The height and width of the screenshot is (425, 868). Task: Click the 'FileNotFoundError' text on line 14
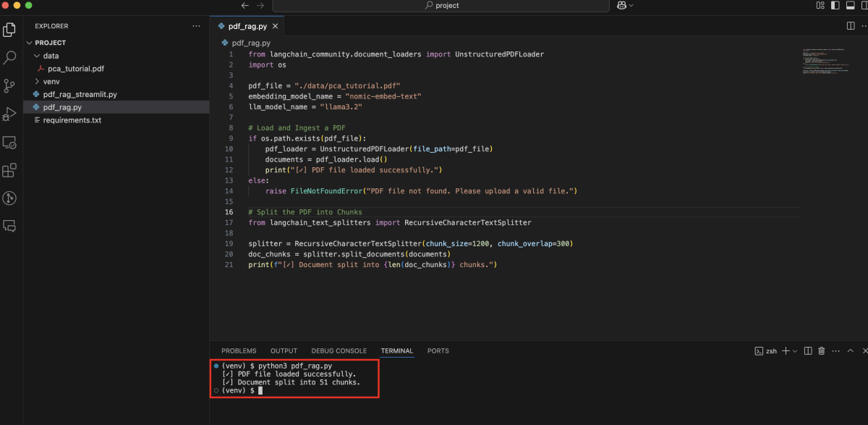pos(325,191)
